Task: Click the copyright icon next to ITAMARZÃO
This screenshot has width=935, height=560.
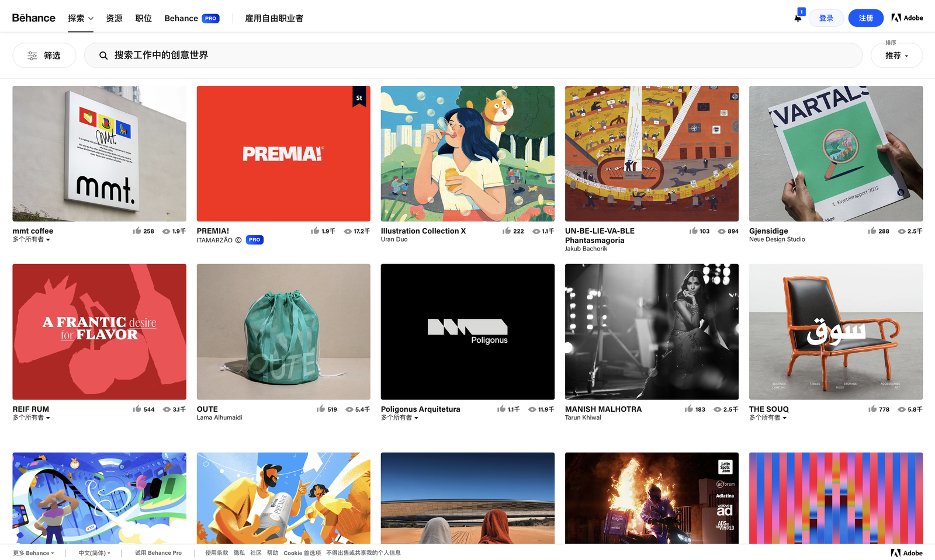Action: pos(238,240)
